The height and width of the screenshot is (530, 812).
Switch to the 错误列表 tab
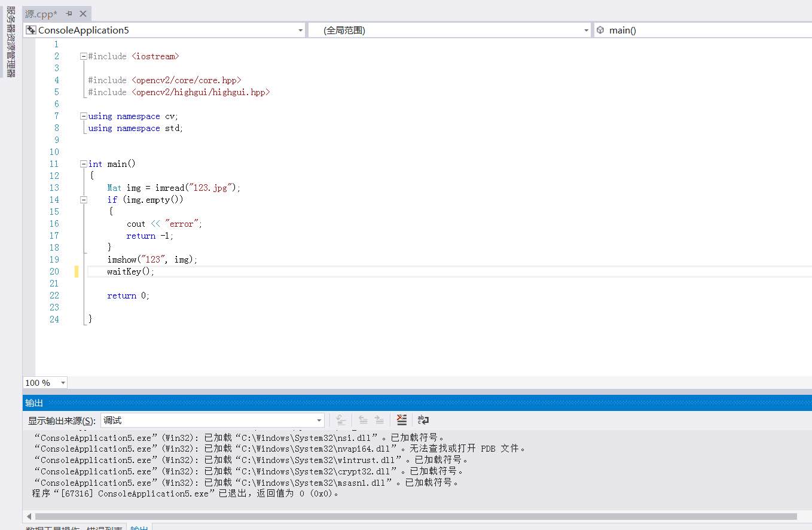click(x=104, y=528)
